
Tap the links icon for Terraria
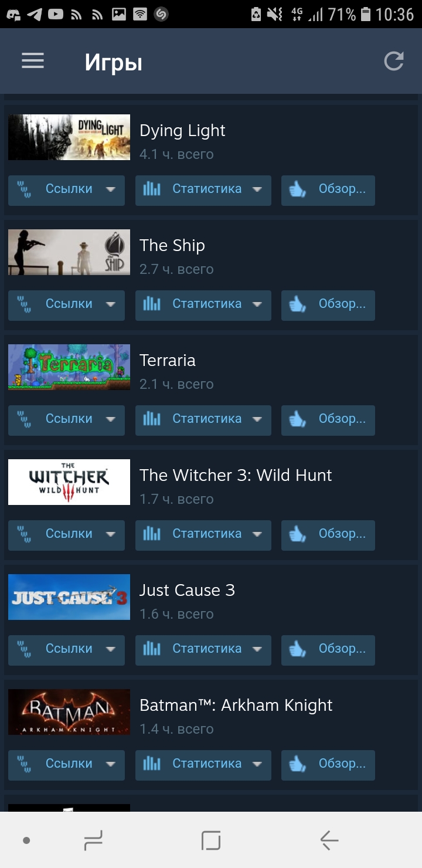[x=24, y=419]
